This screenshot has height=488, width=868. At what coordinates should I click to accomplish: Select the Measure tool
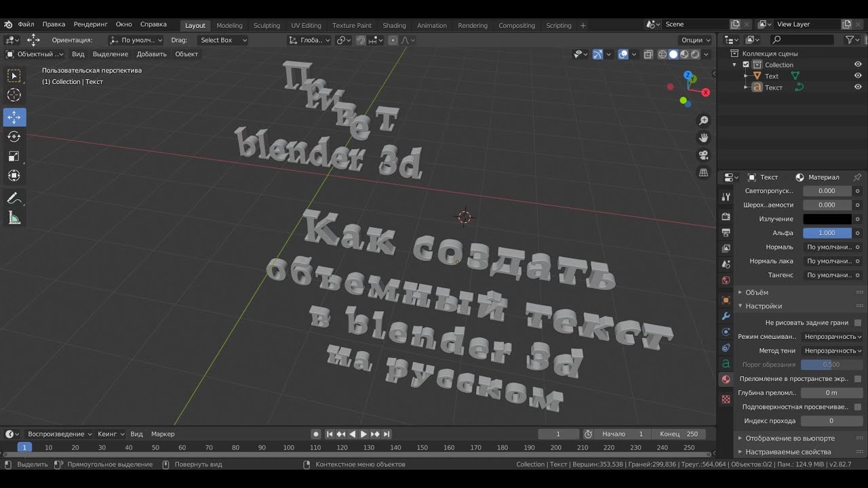pyautogui.click(x=14, y=218)
